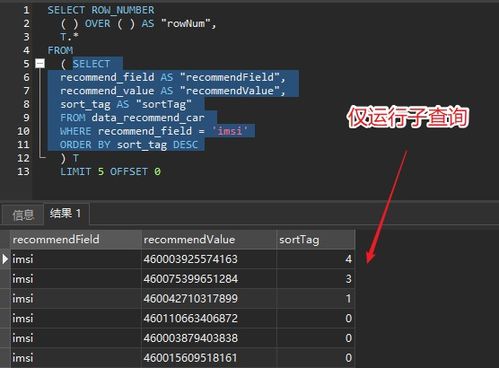Click the 'imsi' string literal in editor
This screenshot has width=499, height=368.
pos(230,131)
